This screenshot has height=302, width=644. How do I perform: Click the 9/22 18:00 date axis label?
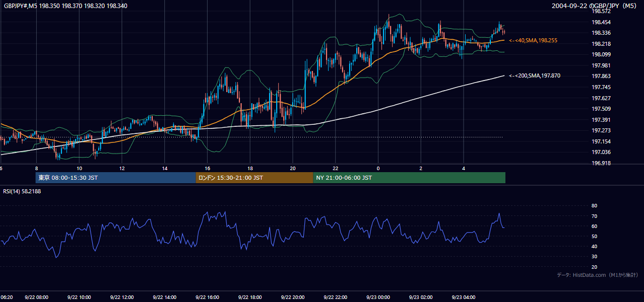pos(250,297)
